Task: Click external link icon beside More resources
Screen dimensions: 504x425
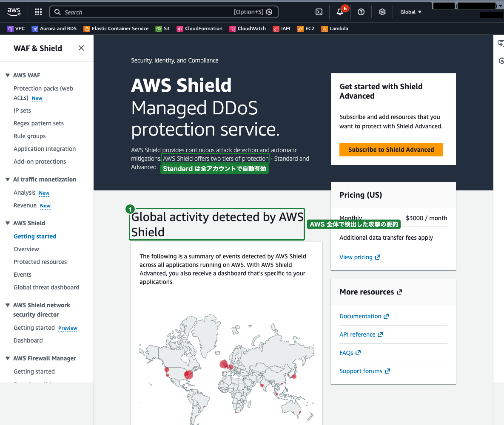Action: pos(399,292)
